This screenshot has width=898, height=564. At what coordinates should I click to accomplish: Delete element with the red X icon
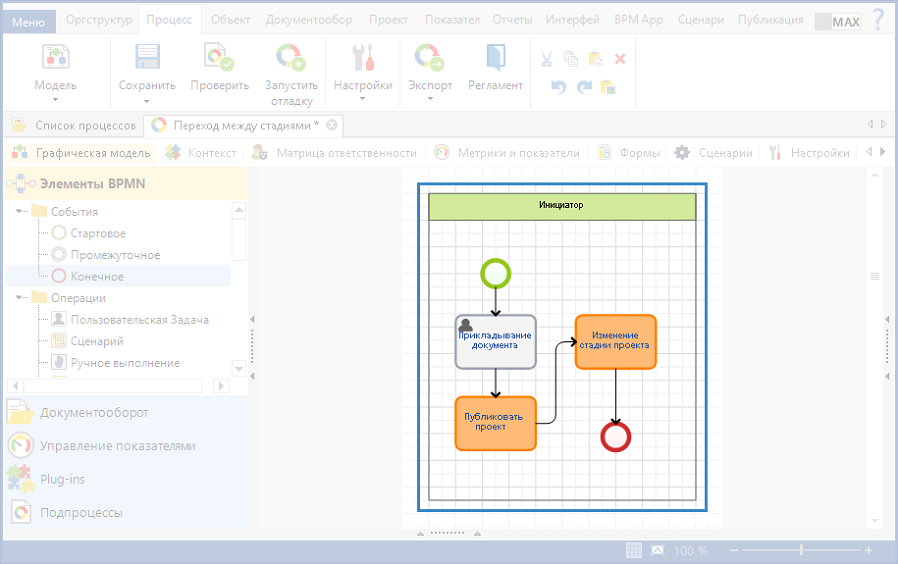point(620,59)
